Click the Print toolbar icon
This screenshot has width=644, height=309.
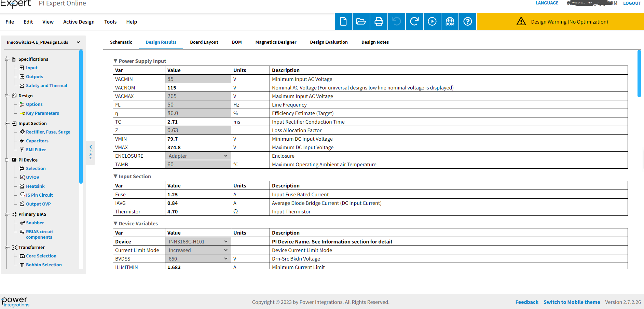pos(379,22)
